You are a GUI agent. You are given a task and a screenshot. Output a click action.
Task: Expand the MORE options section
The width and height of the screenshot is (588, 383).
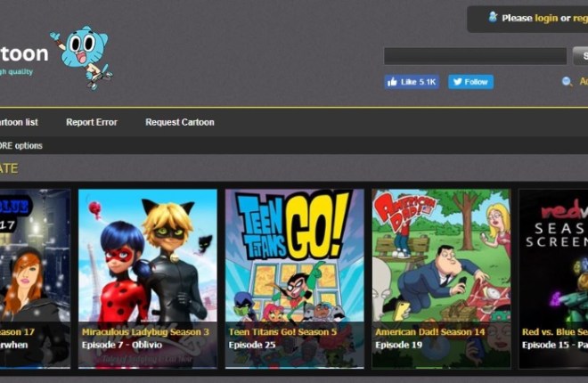point(20,145)
